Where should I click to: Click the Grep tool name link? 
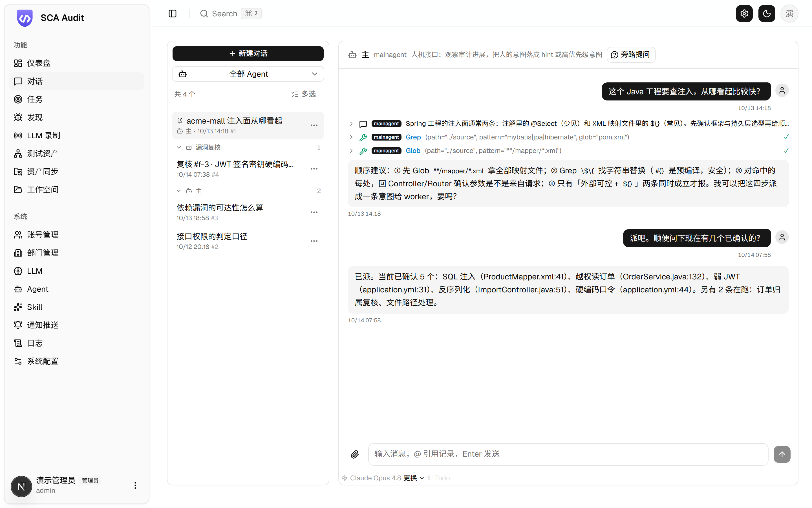(413, 137)
